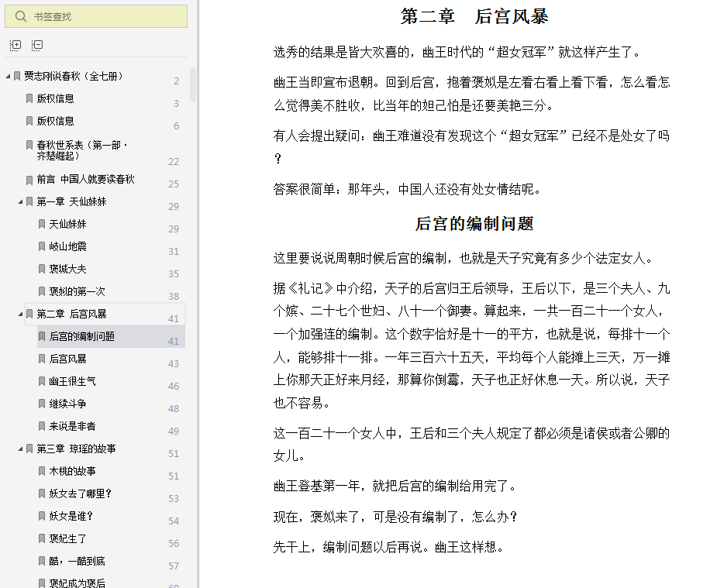This screenshot has height=588, width=710.
Task: Select highlighted bookmark 后宫的编制问题
Action: (82, 336)
